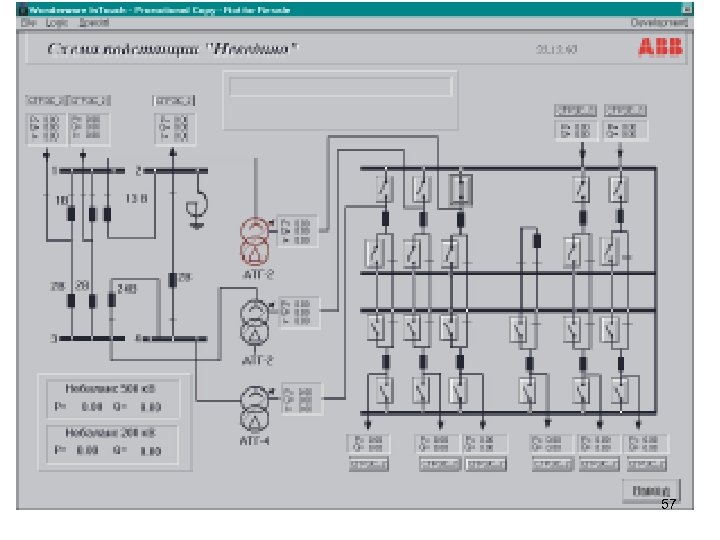The image size is (720, 540).
Task: Click the grounding reactor symbol near bus 2
Action: coord(197,206)
